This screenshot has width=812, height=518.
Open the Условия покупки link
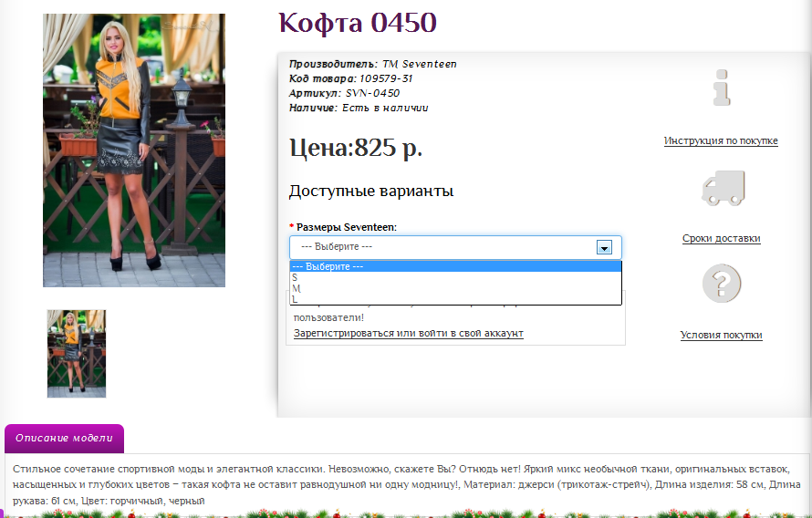click(x=721, y=335)
